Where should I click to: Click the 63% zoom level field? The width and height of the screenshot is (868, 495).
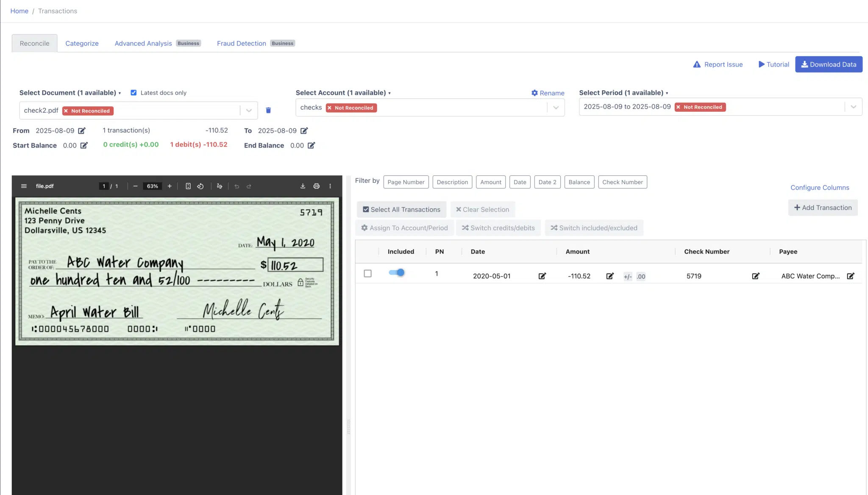click(153, 186)
